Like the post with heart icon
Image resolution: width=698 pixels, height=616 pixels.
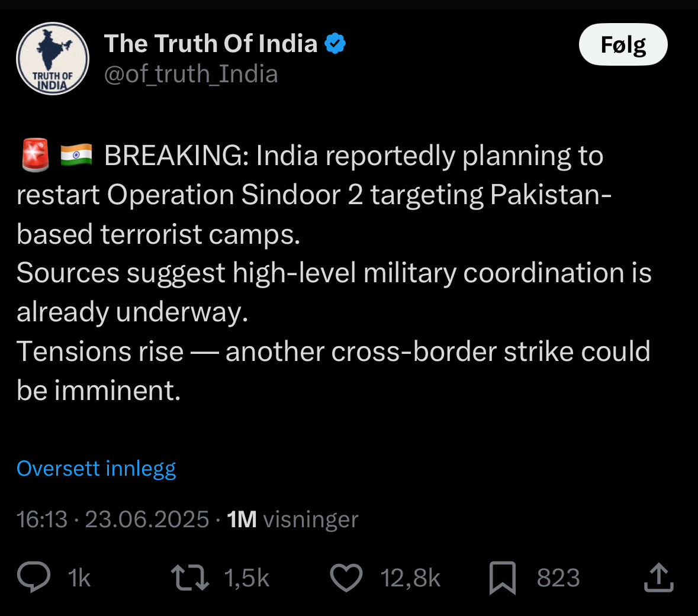[x=346, y=578]
